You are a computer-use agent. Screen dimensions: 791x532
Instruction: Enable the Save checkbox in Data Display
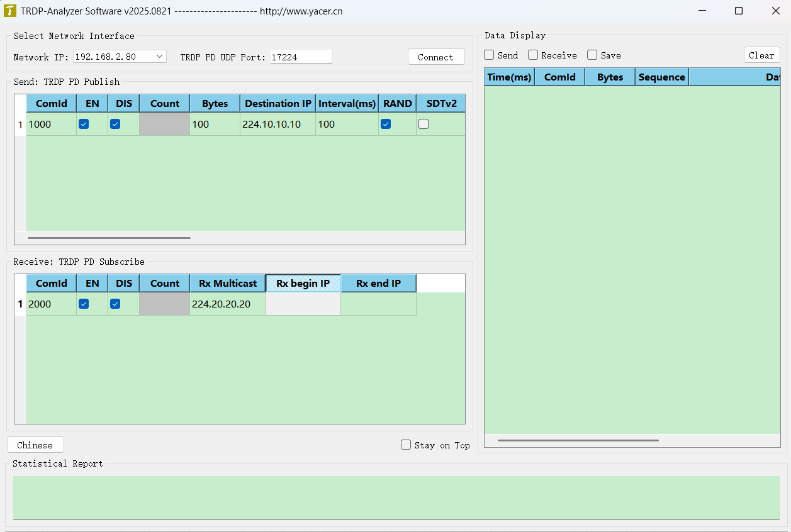coord(592,55)
